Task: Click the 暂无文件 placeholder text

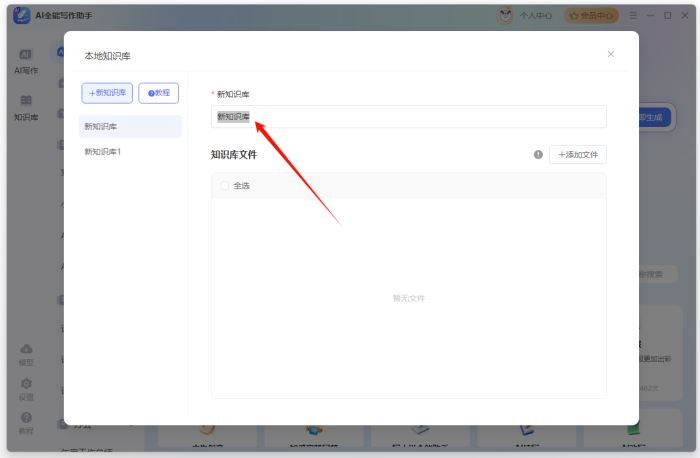Action: click(408, 298)
